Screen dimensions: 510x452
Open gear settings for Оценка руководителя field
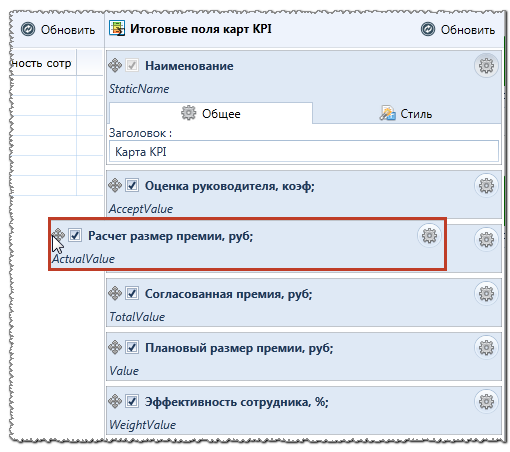coord(486,186)
